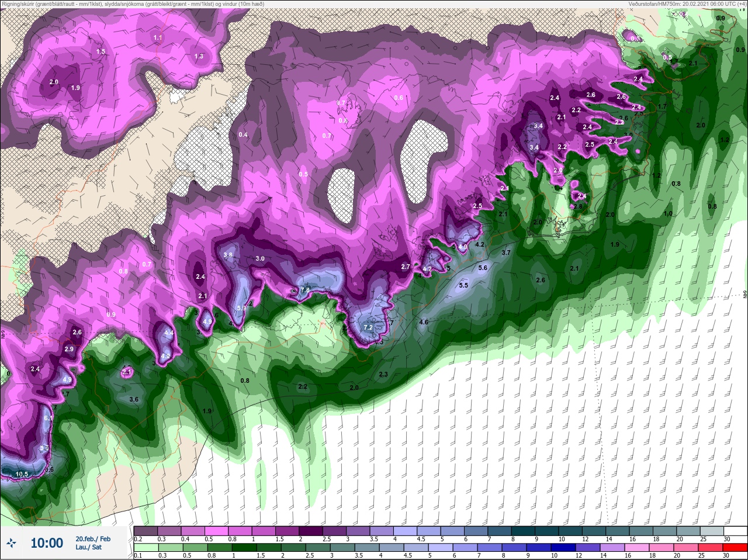Click the 5.6 precipitation value on map
The image size is (748, 560).
point(483,268)
